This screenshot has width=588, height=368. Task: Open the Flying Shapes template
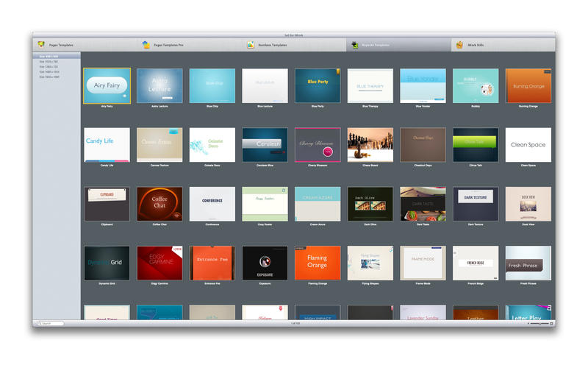(370, 263)
